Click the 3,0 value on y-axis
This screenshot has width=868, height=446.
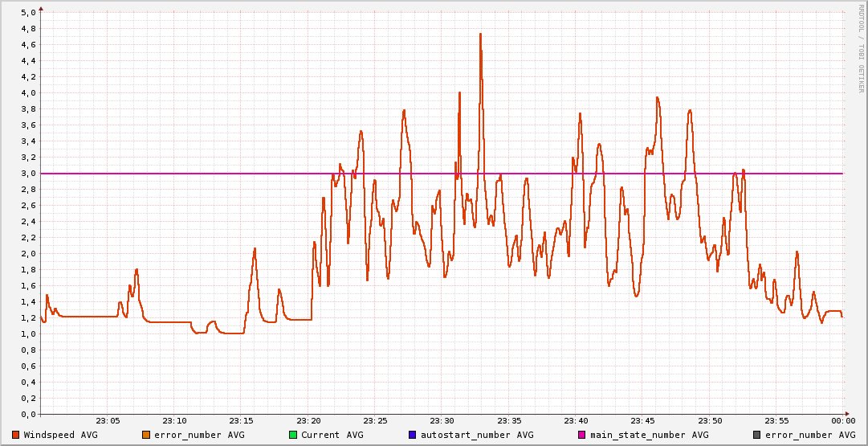pos(27,174)
